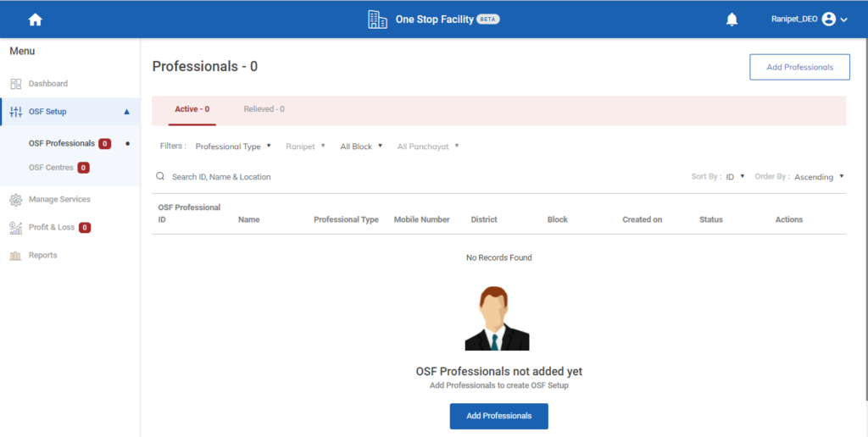Collapse the OSF Setup menu section
The width and height of the screenshot is (868, 437).
tap(126, 112)
